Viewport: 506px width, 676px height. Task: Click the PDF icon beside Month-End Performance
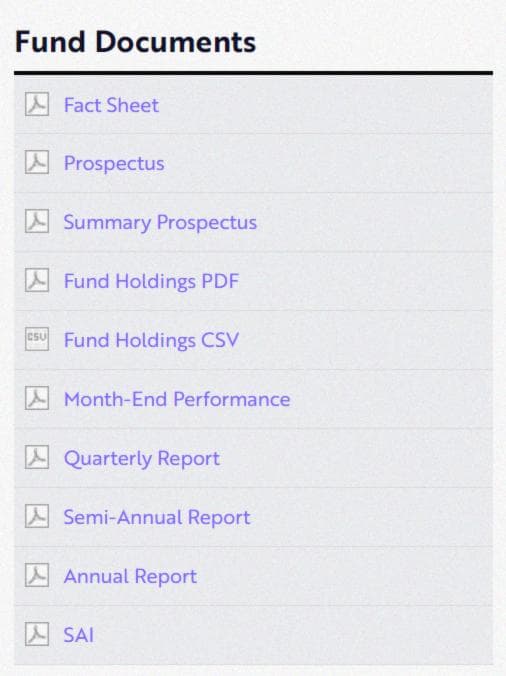[37, 398]
